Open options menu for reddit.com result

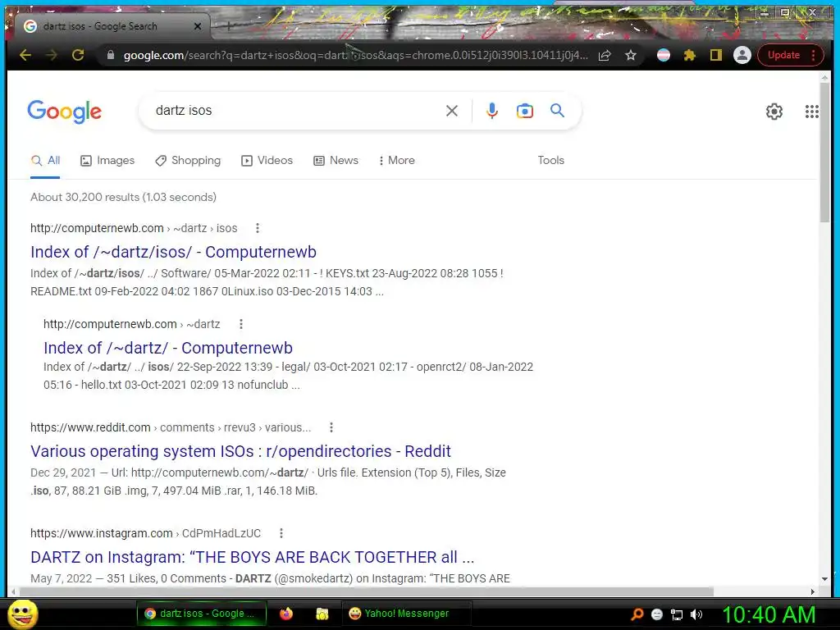331,427
